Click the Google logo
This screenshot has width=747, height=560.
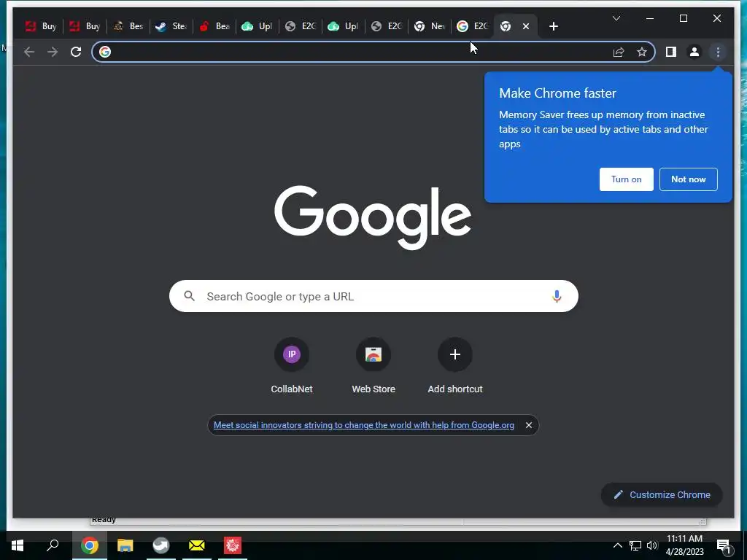373,217
